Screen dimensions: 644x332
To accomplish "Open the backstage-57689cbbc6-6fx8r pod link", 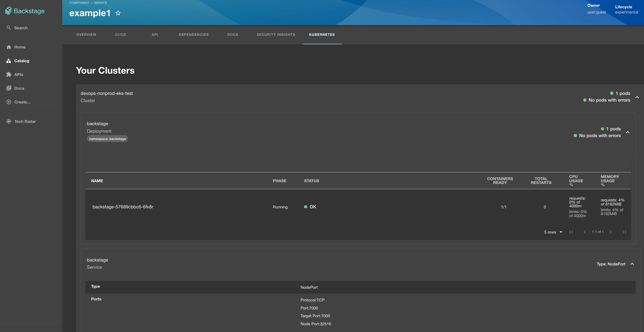I will tap(123, 207).
